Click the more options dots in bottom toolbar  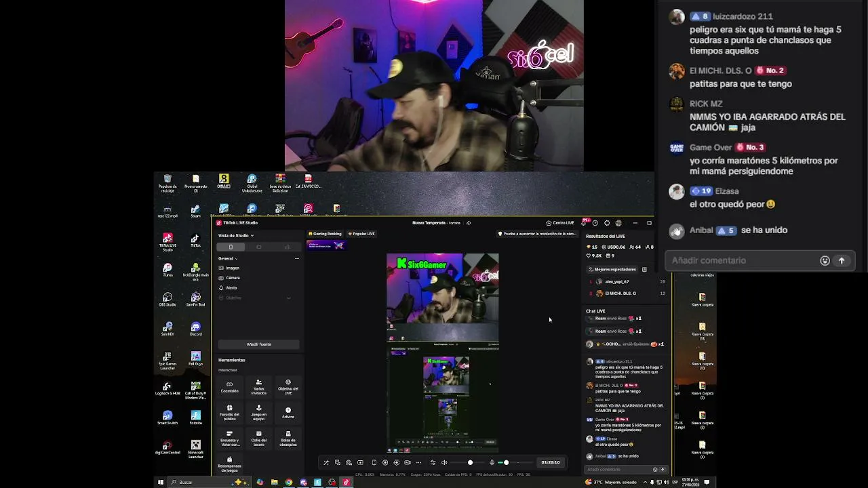(x=419, y=462)
